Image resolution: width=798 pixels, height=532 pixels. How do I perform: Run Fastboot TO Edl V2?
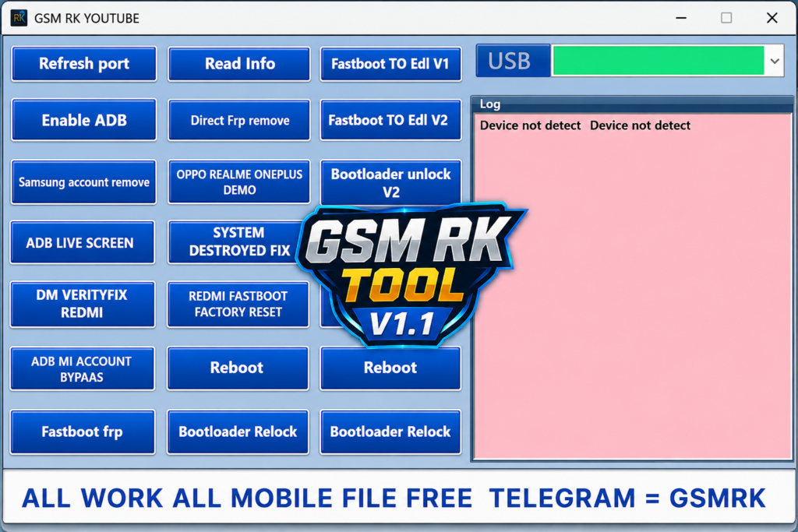(x=390, y=120)
